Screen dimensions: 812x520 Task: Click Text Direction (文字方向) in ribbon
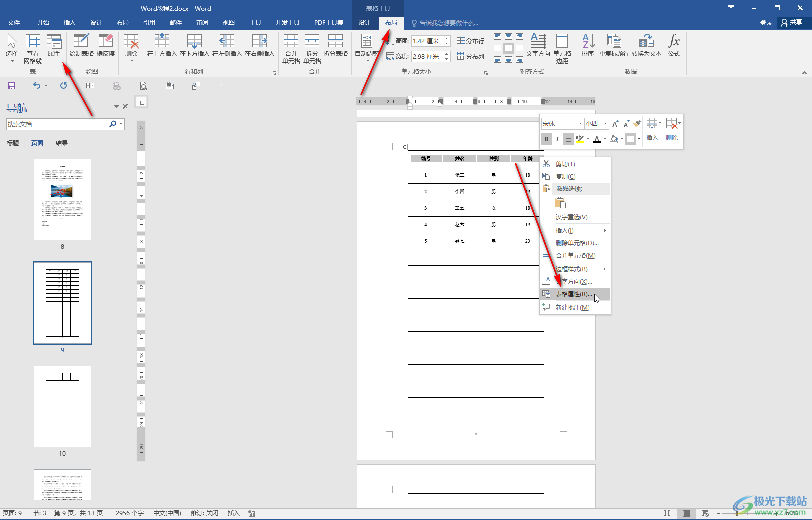point(538,45)
